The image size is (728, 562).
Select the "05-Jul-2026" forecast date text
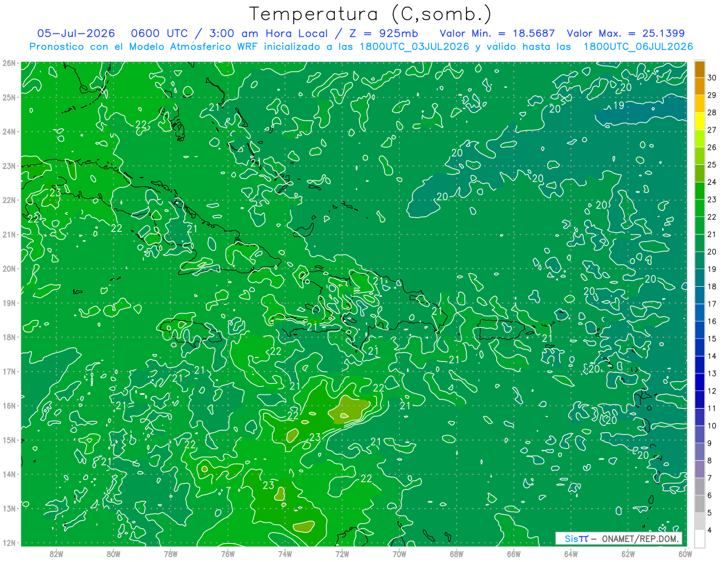tap(77, 33)
